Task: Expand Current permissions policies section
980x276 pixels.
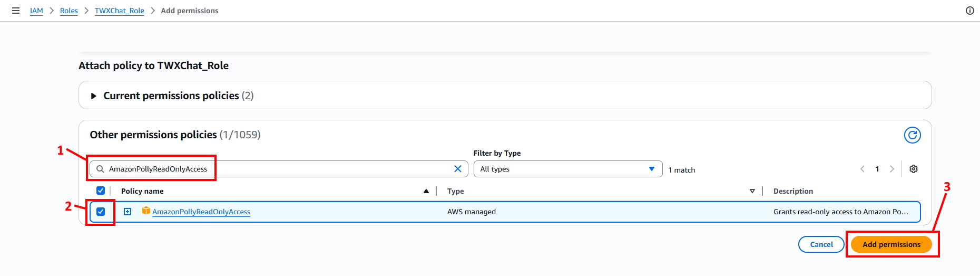Action: 94,96
